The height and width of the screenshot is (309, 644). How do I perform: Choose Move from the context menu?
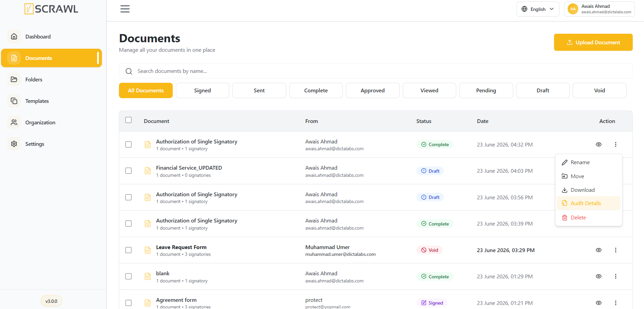coord(588,176)
